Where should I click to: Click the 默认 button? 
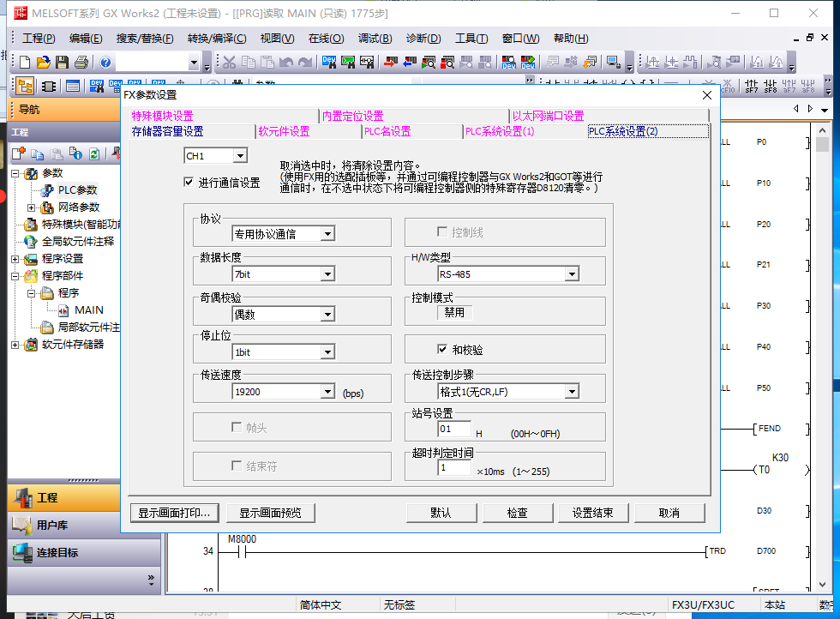[441, 513]
